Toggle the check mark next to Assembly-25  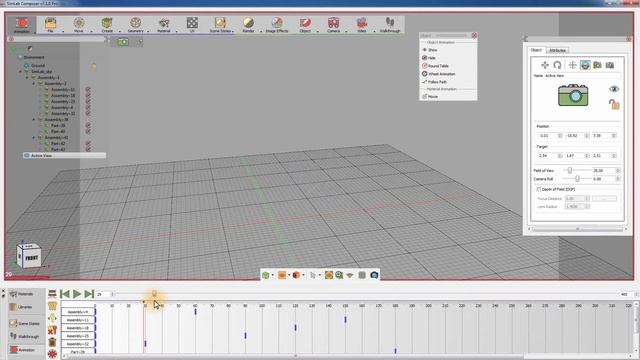pyautogui.click(x=88, y=101)
